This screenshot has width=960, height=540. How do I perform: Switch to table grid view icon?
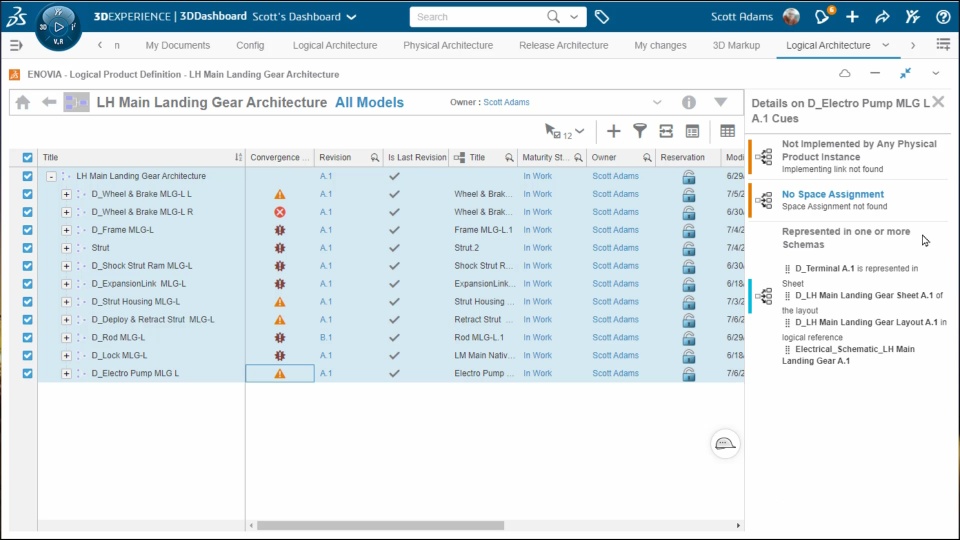pyautogui.click(x=727, y=130)
